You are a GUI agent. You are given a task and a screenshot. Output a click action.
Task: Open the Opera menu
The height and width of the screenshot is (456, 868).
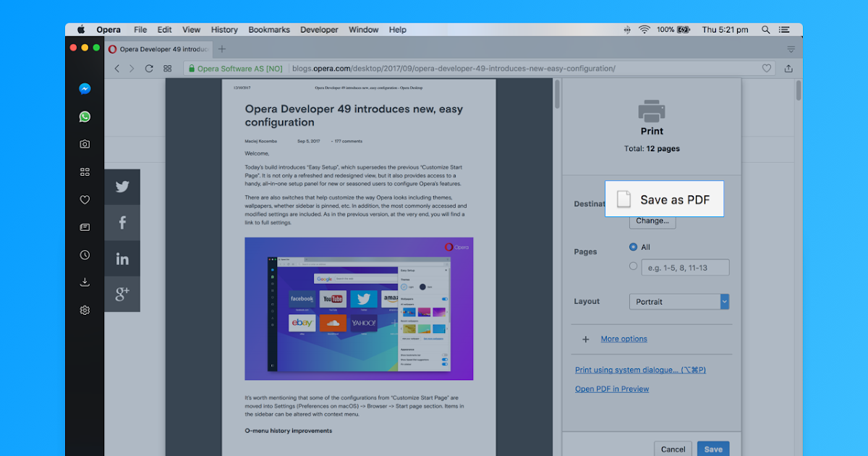109,30
